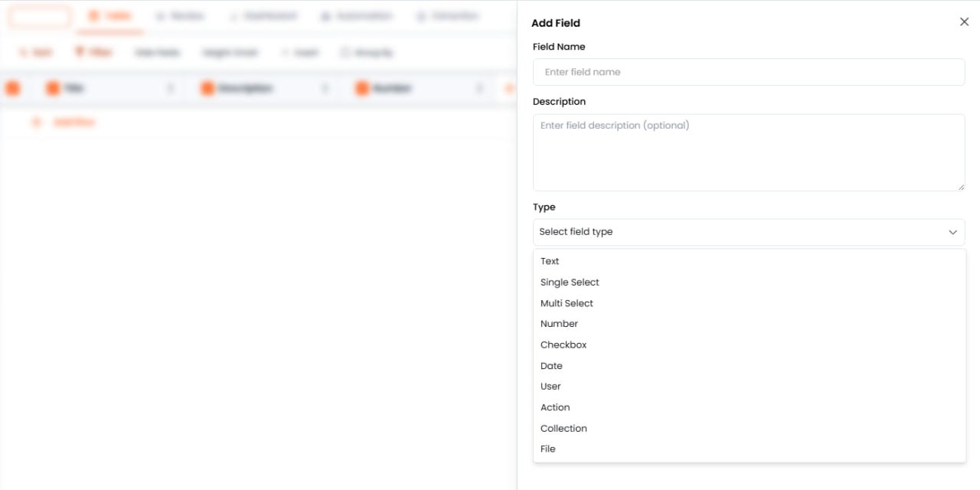This screenshot has width=980, height=490.
Task: Choose the Multi Select field type
Action: tap(567, 303)
